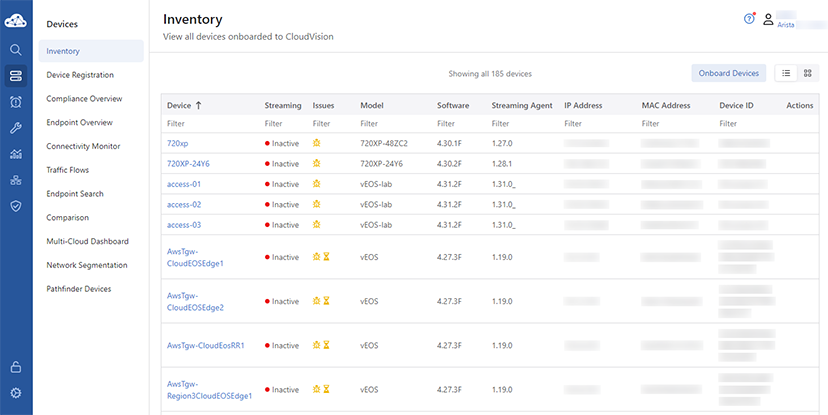Click the issue bug icon for access-01
828x415 pixels.
[316, 184]
